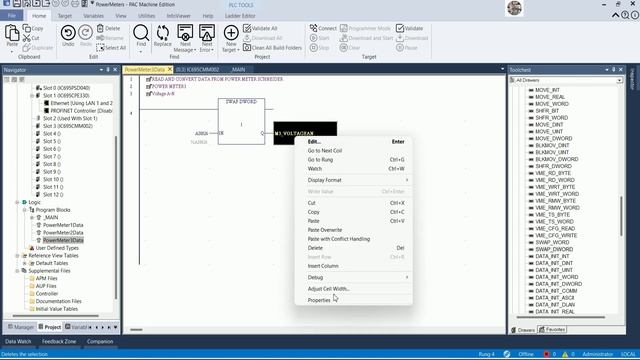Click the Cut scissors icon
The width and height of the screenshot is (640, 360).
pos(27,38)
